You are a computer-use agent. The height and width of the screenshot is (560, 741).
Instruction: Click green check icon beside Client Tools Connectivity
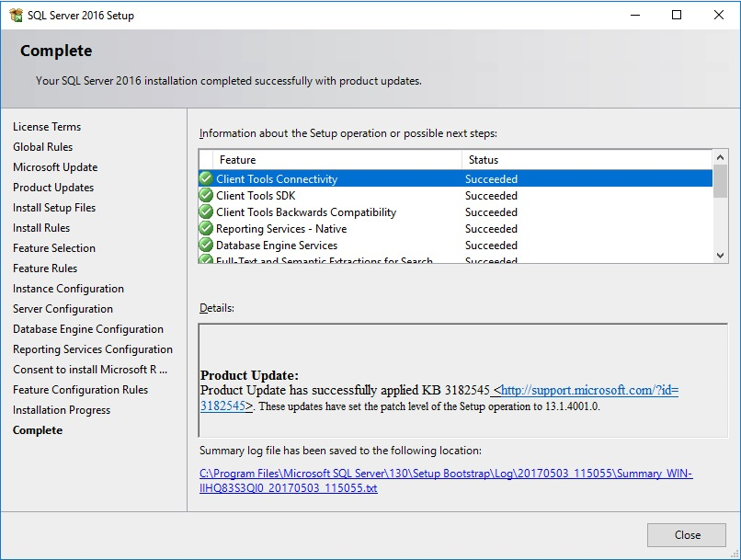click(x=206, y=178)
